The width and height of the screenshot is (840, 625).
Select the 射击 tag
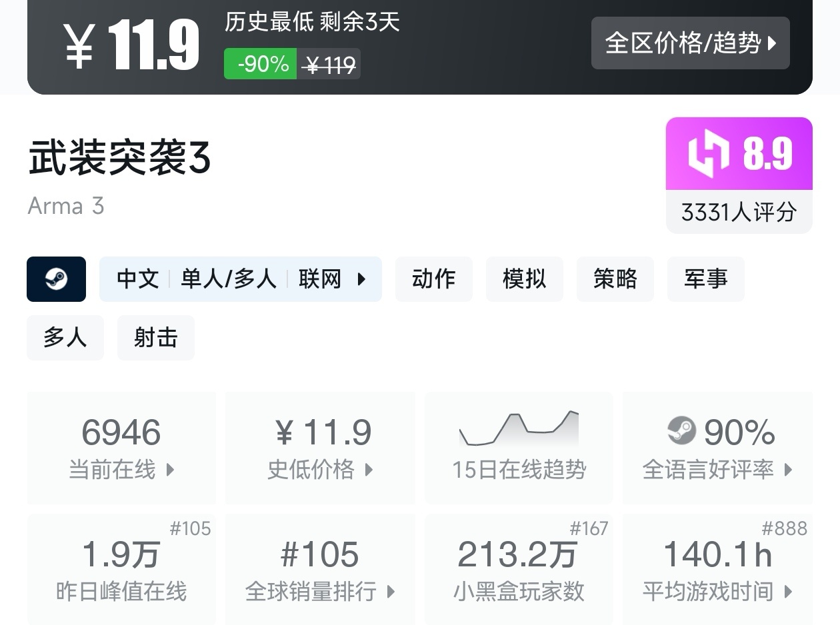(x=156, y=338)
